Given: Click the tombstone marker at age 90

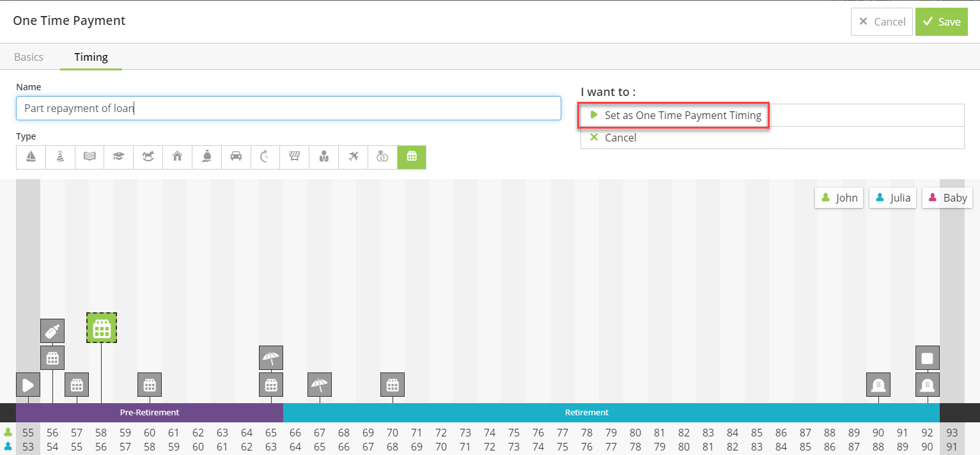Looking at the screenshot, I should click(x=878, y=385).
